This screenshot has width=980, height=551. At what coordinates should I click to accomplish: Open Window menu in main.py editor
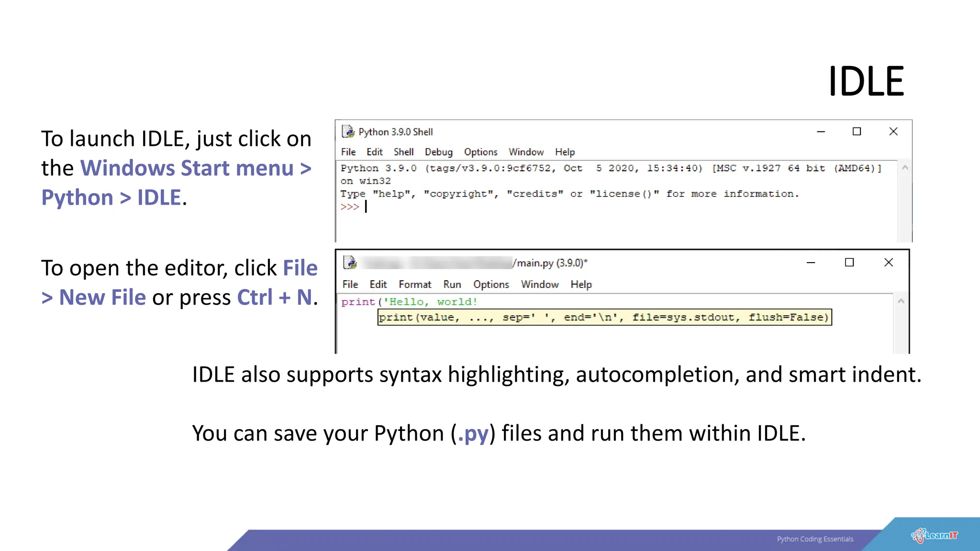point(540,285)
